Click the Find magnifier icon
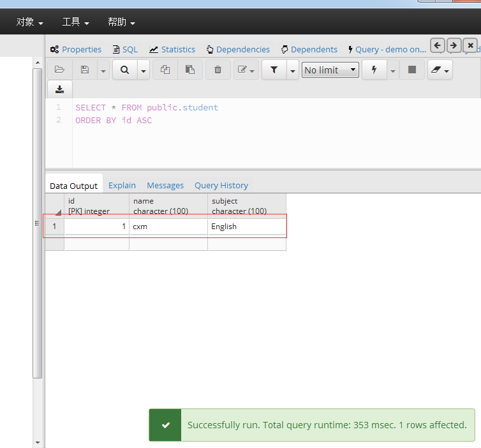This screenshot has height=448, width=481. (x=124, y=70)
